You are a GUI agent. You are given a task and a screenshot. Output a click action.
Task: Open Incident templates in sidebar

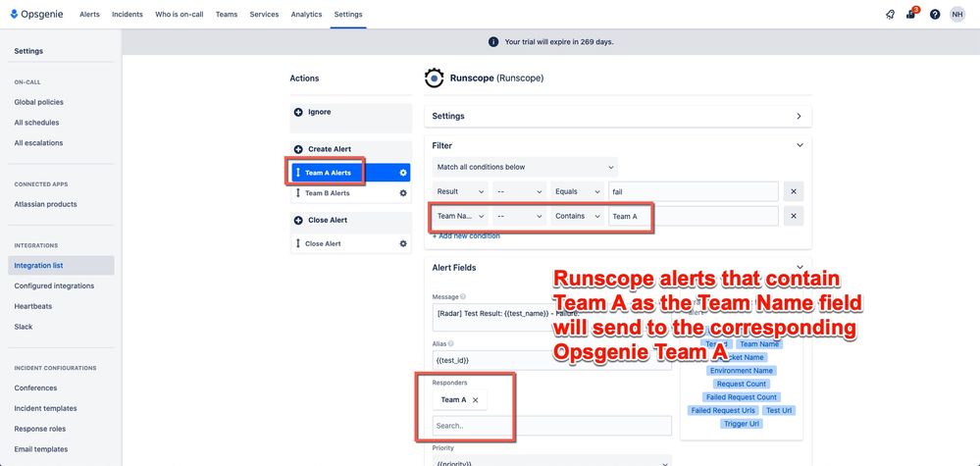(46, 408)
